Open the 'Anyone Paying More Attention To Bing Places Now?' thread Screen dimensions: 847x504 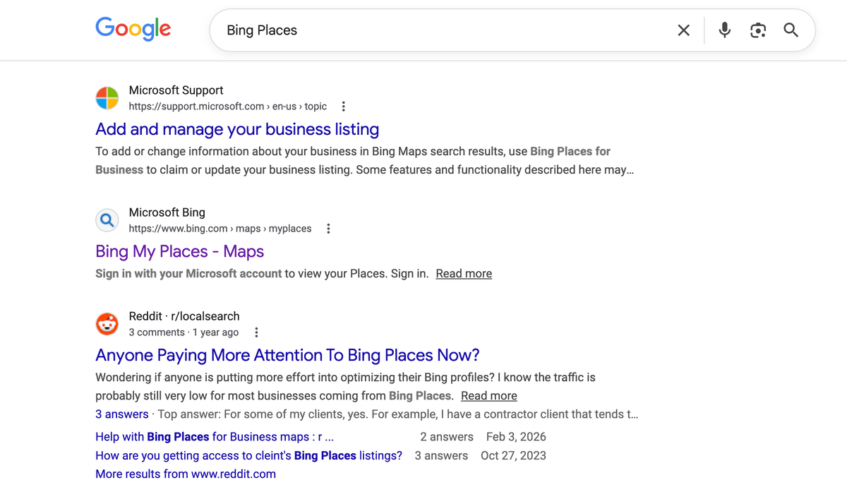coord(287,355)
